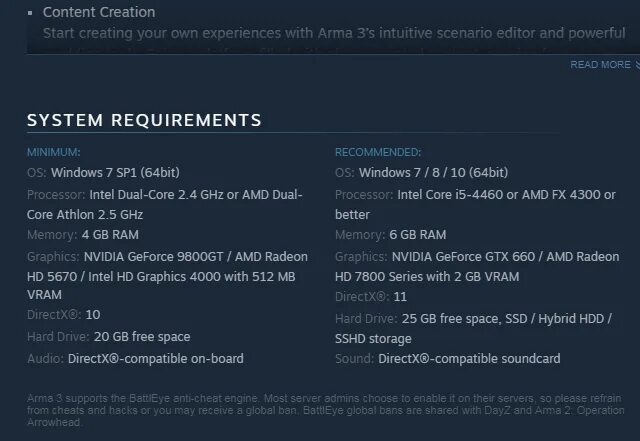Screen dimensions: 640x441
Task: Click the Windows 7 SP1 (64bit) text
Action: [115, 173]
